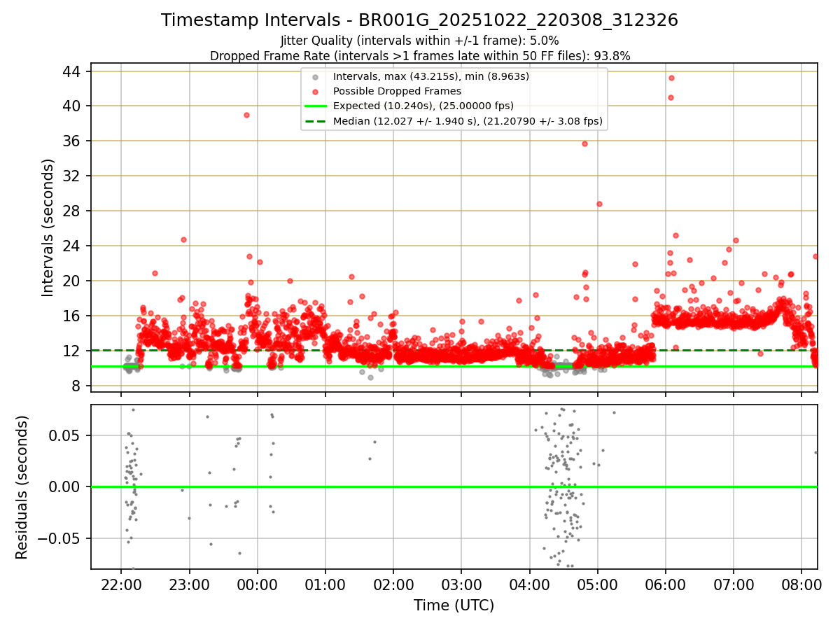Click the "Residuals (seconds)" y-axis label
840x630 pixels.
tap(22, 486)
